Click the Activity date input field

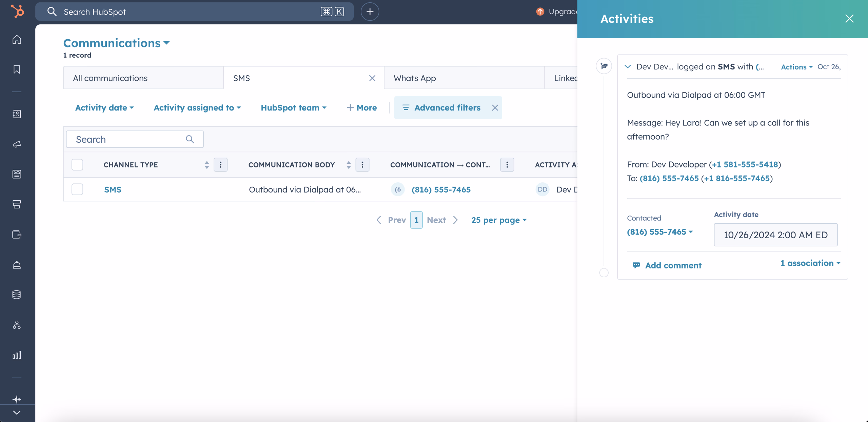click(x=775, y=235)
